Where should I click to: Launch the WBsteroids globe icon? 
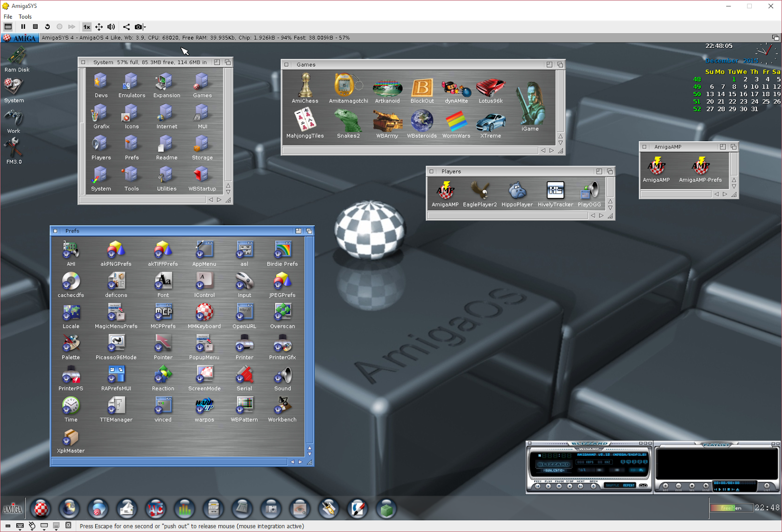coord(422,123)
